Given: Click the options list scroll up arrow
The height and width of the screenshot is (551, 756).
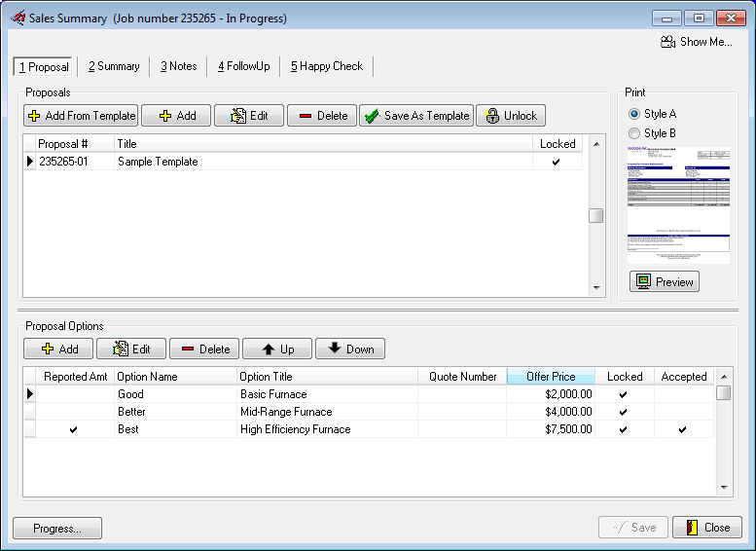Looking at the screenshot, I should click(x=724, y=377).
